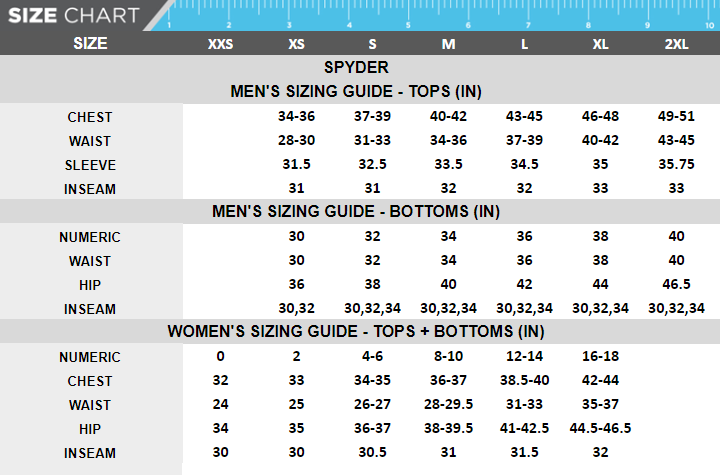Click the 38.5-40 chest measurement
This screenshot has width=720, height=475.
[524, 381]
